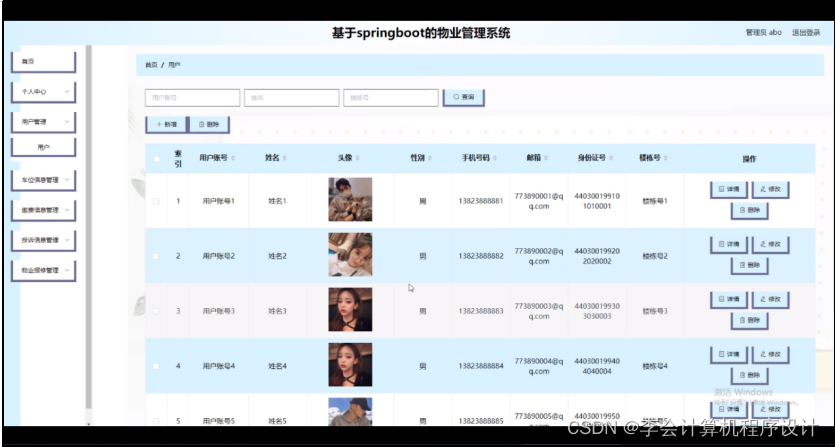Check the box for row 用户账号1
Screen dimensions: 835x447
(156, 201)
